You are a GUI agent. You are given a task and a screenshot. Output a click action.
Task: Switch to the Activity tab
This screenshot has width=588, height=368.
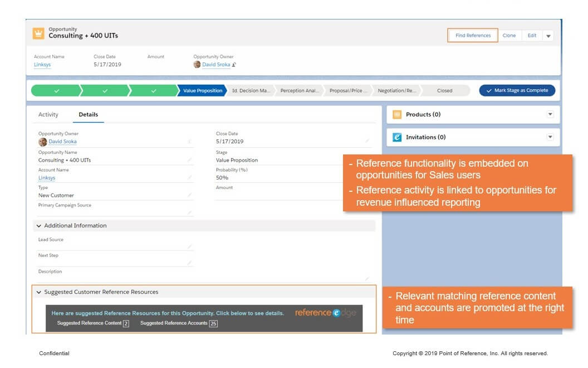pos(48,114)
